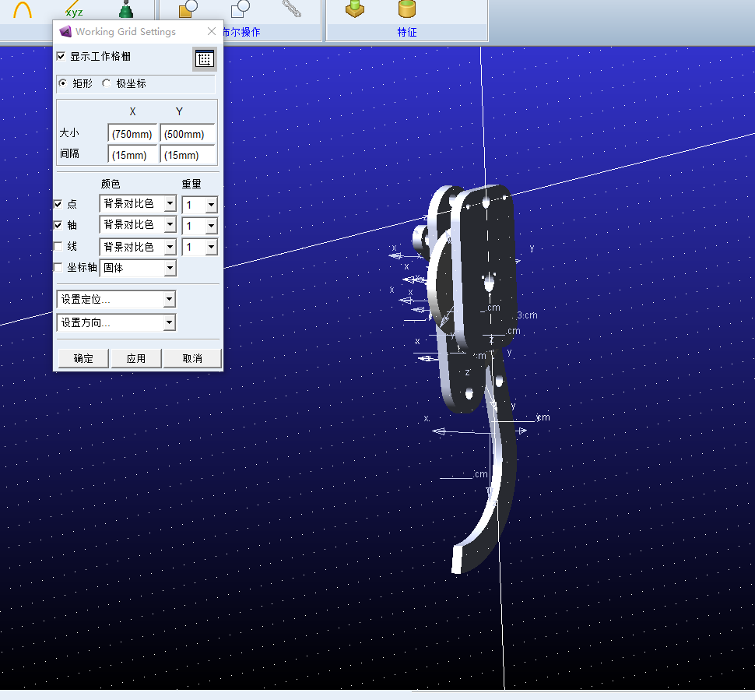Click the 应用 button
The image size is (755, 700).
point(136,358)
